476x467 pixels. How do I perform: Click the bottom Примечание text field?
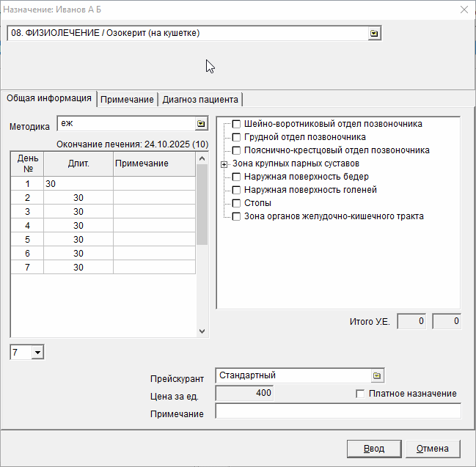[337, 411]
